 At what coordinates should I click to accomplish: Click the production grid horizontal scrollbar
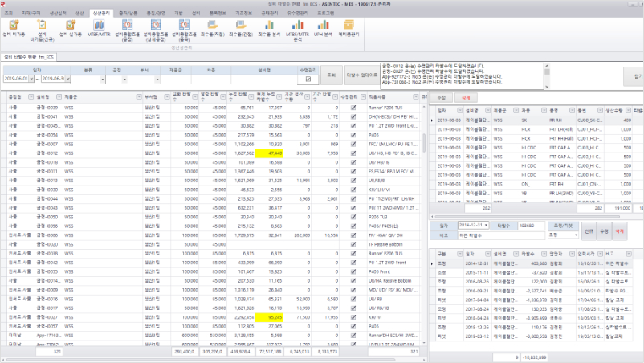[x=528, y=216]
